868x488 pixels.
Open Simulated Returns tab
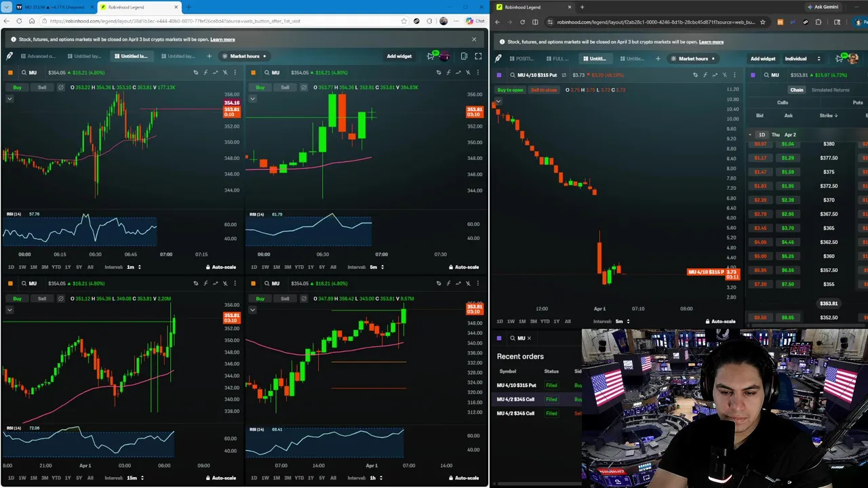830,90
